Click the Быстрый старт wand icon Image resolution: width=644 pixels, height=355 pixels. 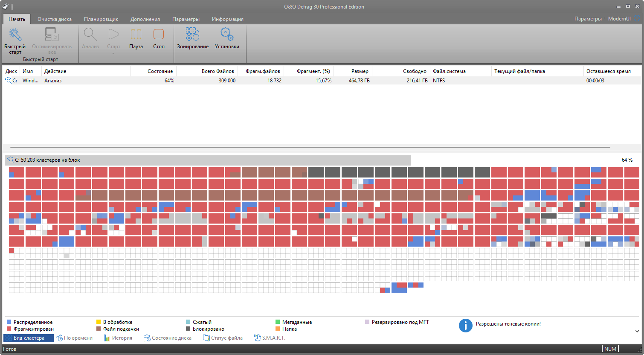tap(15, 35)
